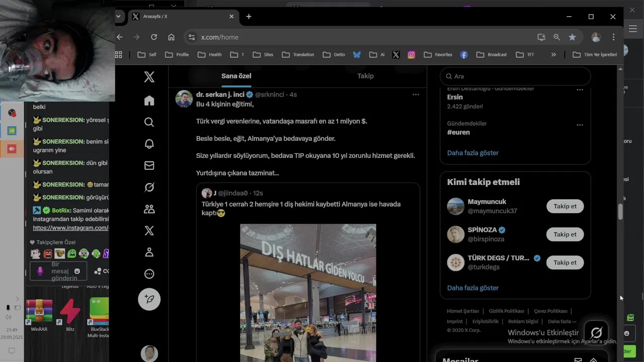Open dr. serkan j. inci profile avatar
Viewport: 644px width, 362px height.
(x=184, y=99)
